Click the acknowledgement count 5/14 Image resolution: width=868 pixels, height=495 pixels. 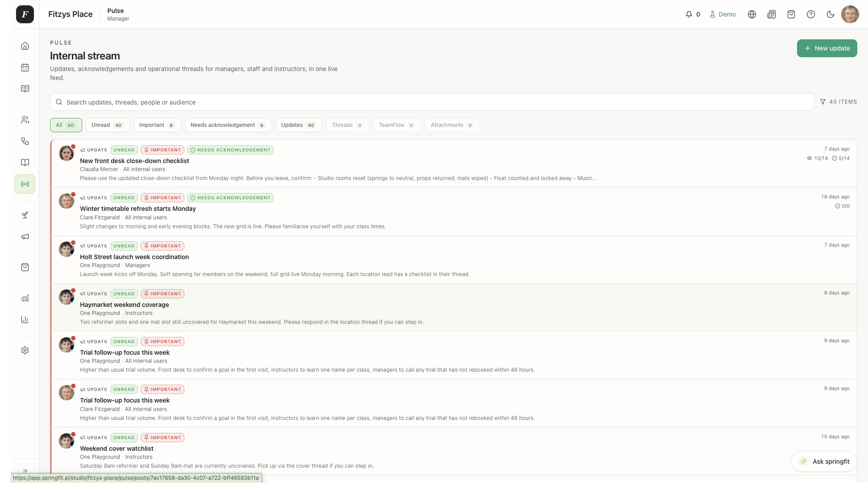tap(841, 158)
